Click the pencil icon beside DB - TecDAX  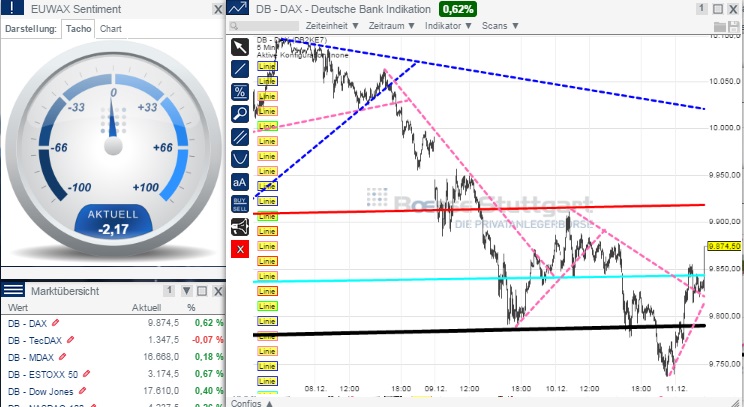pyautogui.click(x=71, y=340)
